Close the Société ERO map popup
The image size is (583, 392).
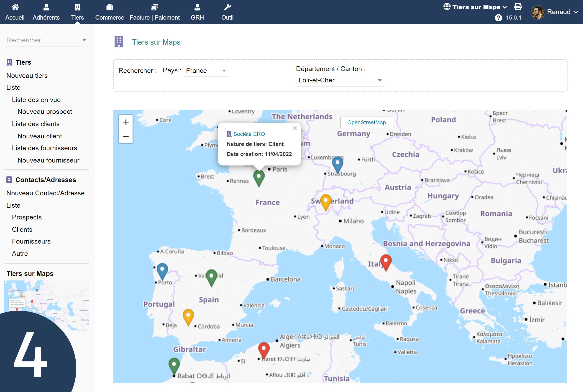(295, 128)
